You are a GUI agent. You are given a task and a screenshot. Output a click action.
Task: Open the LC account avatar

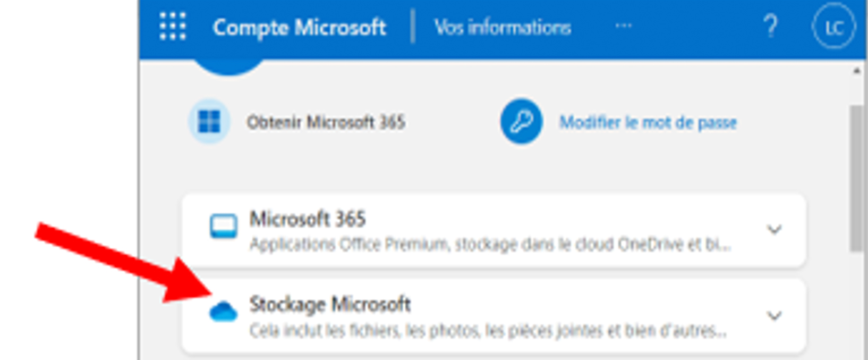[833, 27]
